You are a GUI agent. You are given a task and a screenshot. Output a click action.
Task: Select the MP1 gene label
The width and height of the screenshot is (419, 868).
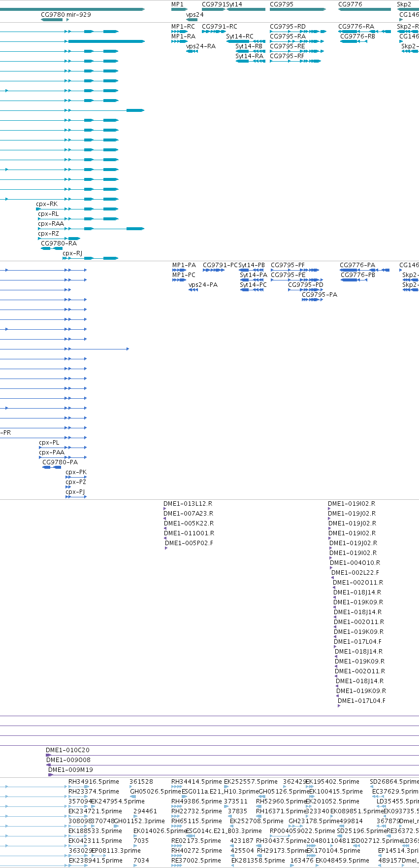point(177,4)
